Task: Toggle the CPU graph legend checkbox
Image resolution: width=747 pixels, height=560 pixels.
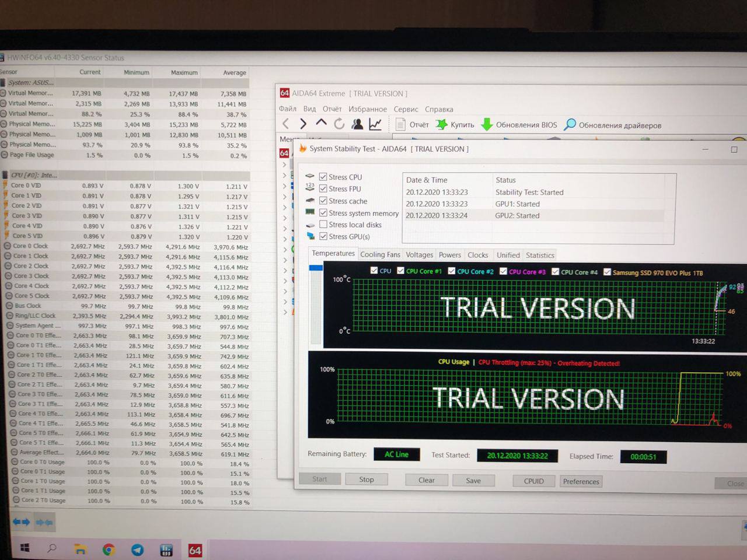Action: 374,270
